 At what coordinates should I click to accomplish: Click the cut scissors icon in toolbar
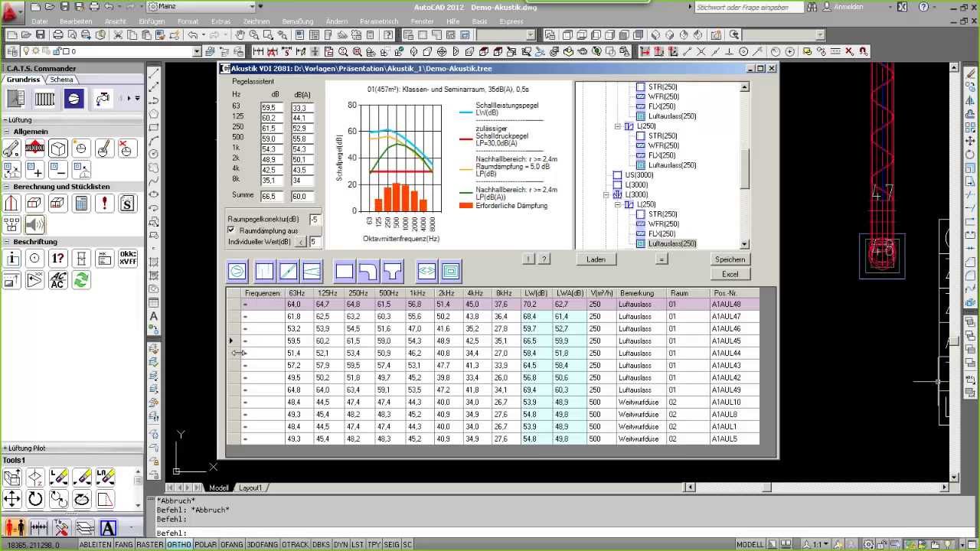coord(119,35)
